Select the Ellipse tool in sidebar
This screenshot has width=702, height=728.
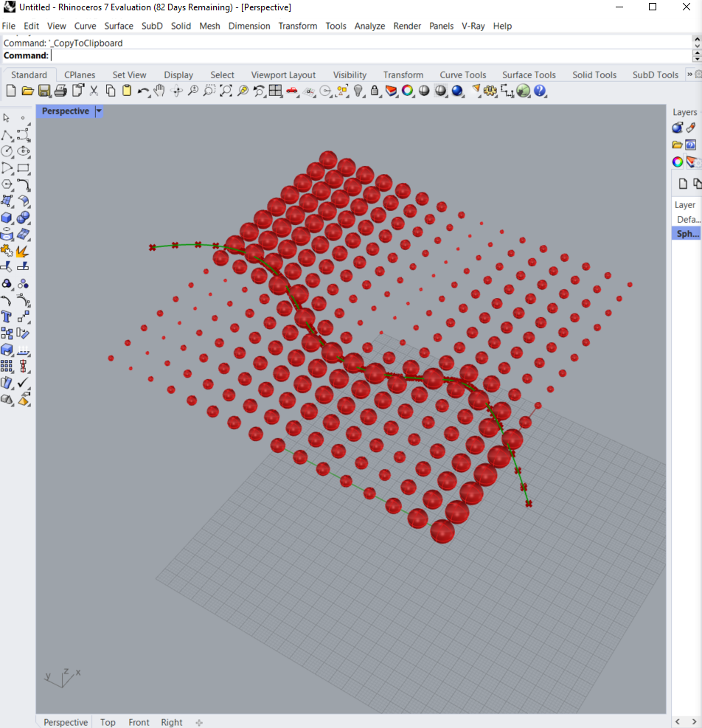pyautogui.click(x=23, y=151)
